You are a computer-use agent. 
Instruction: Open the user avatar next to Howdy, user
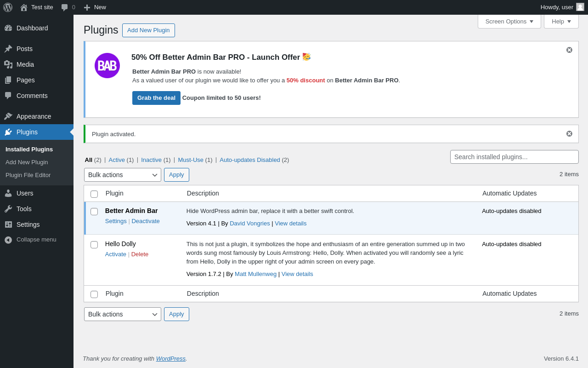tap(580, 7)
